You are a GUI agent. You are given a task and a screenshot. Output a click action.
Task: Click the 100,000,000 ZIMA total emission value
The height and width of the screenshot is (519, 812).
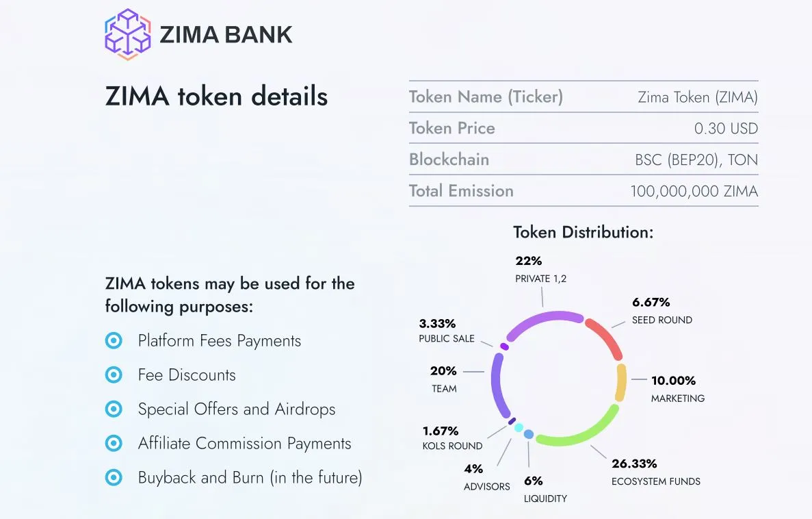click(694, 191)
